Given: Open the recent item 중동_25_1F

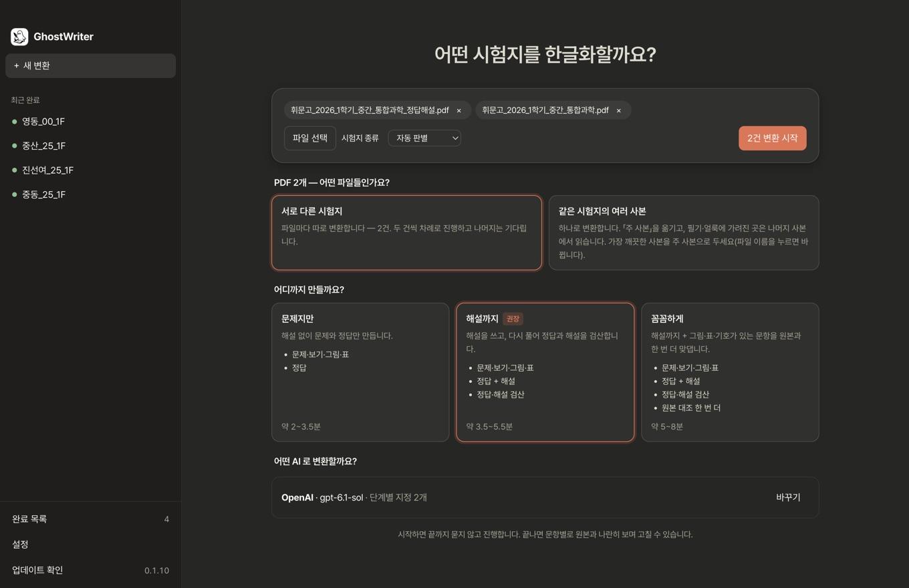Looking at the screenshot, I should tap(90, 194).
